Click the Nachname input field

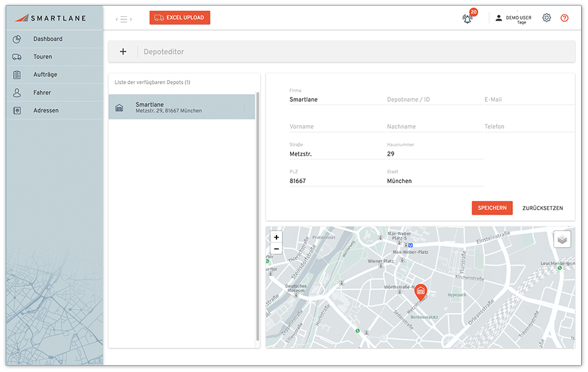[435, 127]
